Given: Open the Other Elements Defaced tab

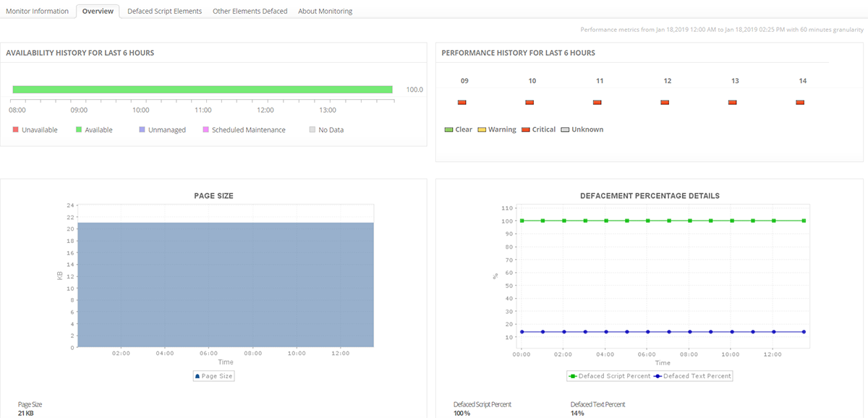Looking at the screenshot, I should [x=250, y=11].
